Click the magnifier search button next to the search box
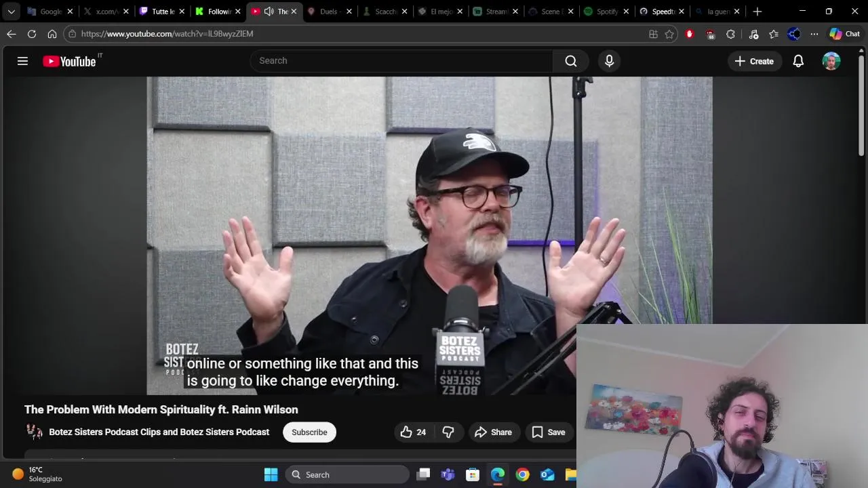This screenshot has height=488, width=868. 571,61
